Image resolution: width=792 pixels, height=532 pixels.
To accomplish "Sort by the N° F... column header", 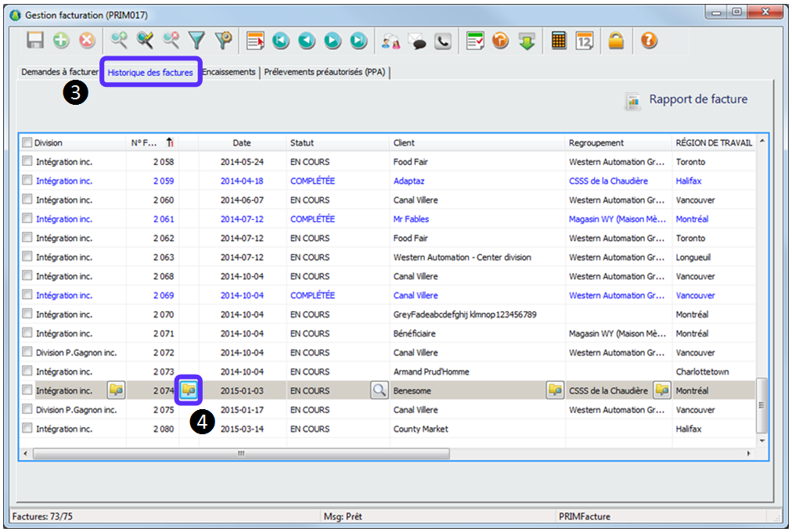I will 145,143.
